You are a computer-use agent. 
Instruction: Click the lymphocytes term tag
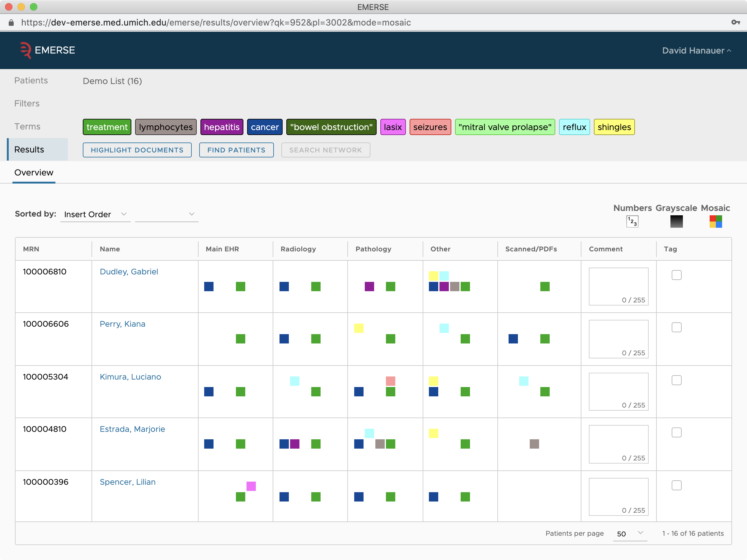pyautogui.click(x=166, y=127)
